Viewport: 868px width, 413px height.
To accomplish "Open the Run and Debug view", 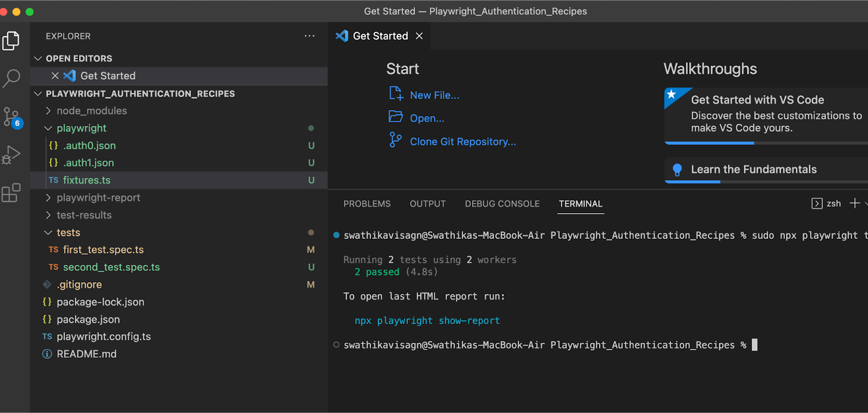I will coord(11,155).
